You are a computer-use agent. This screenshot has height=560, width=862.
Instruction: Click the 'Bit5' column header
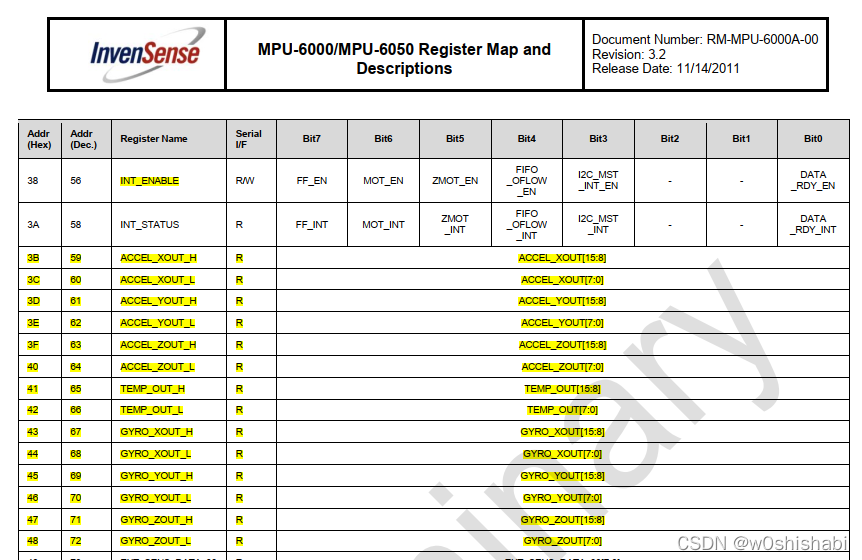(455, 139)
